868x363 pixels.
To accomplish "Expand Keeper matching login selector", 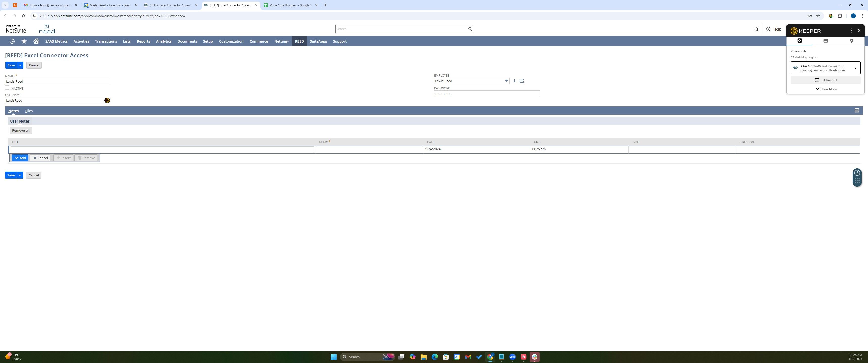I will click(855, 68).
